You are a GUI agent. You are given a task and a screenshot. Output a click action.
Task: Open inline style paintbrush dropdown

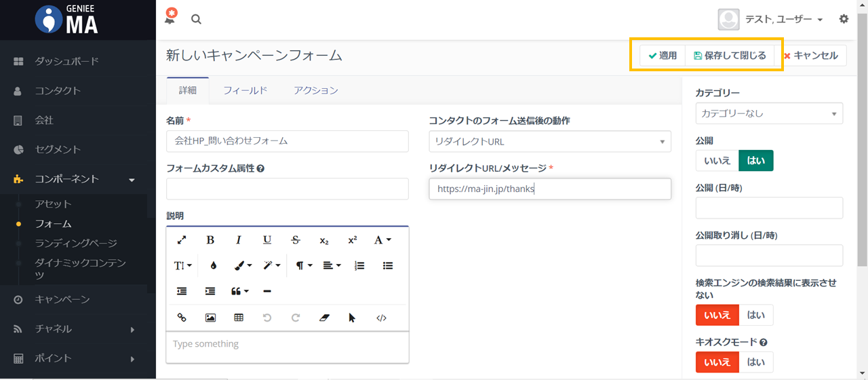(x=243, y=265)
